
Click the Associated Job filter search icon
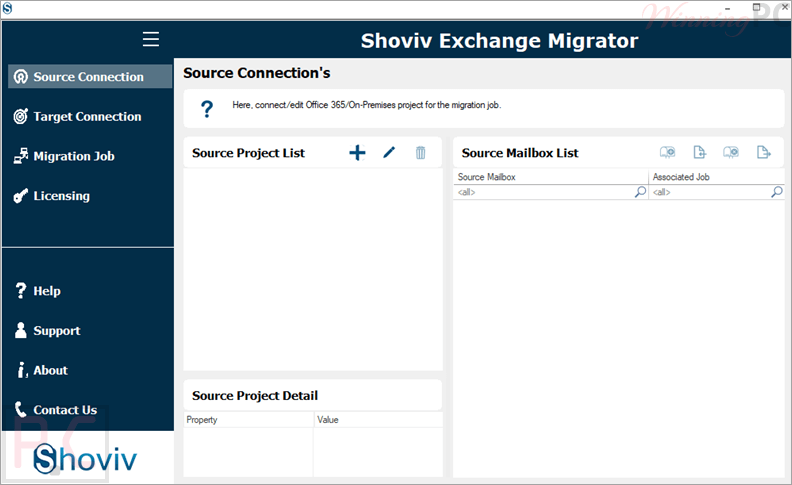pyautogui.click(x=777, y=192)
